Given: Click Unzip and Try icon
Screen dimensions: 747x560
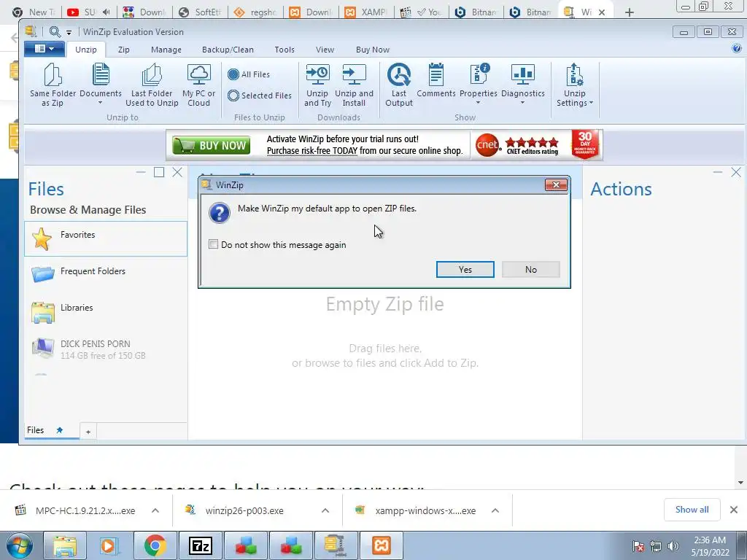Looking at the screenshot, I should point(317,75).
